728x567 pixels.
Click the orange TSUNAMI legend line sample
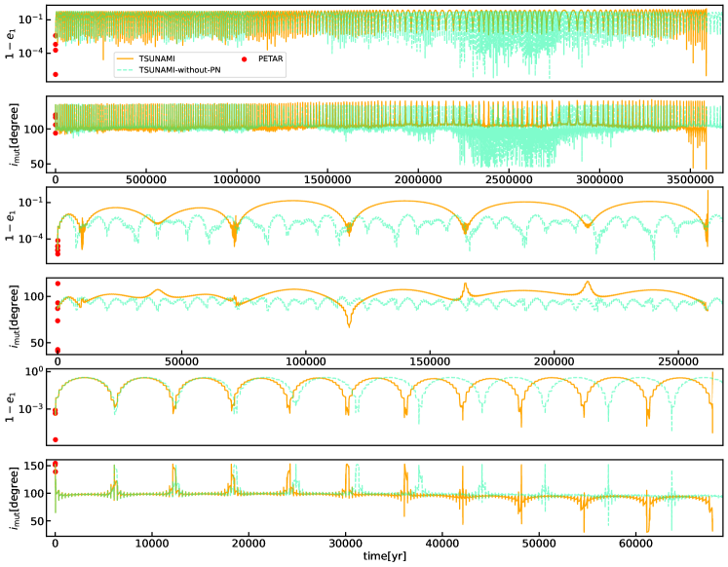pyautogui.click(x=124, y=58)
